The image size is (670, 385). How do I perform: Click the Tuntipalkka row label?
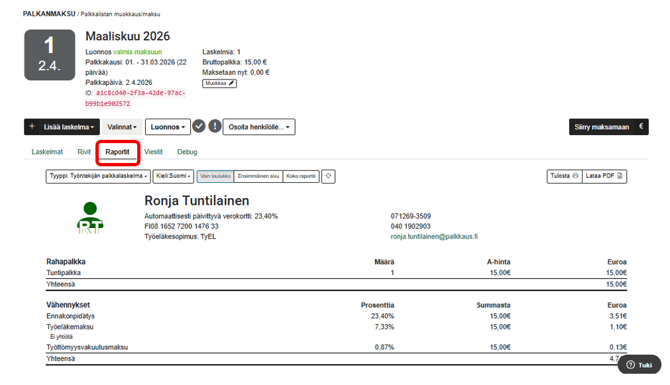(x=64, y=273)
